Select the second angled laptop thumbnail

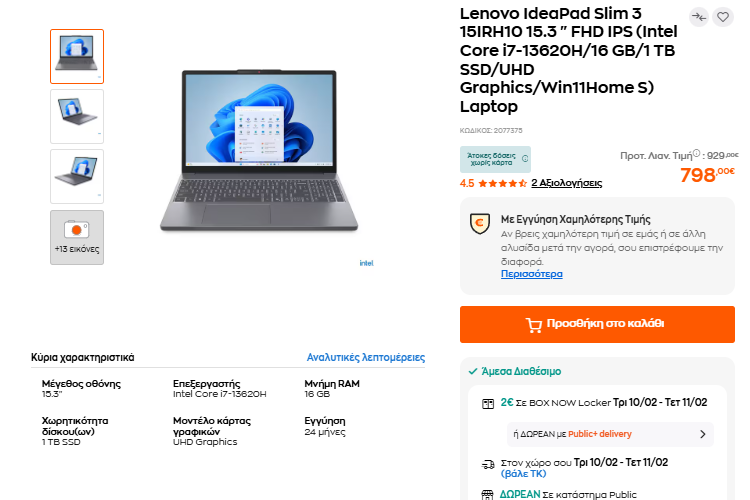coord(77,116)
